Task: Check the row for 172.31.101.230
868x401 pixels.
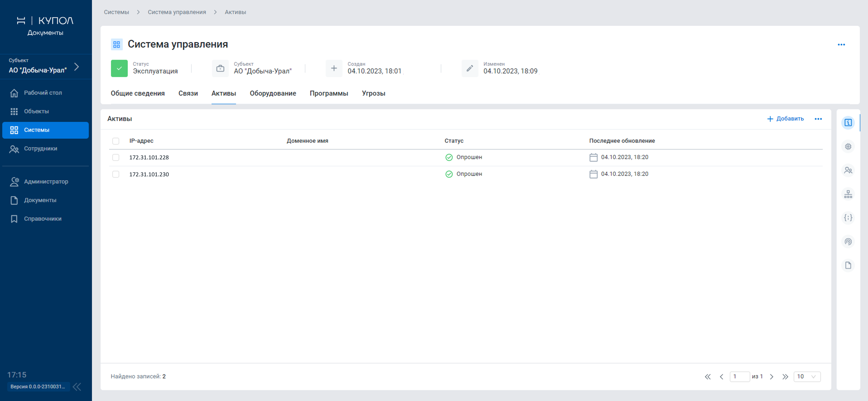Action: [116, 174]
